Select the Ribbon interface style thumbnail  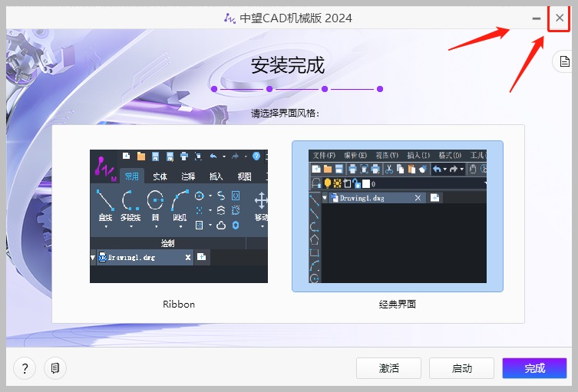tap(179, 216)
